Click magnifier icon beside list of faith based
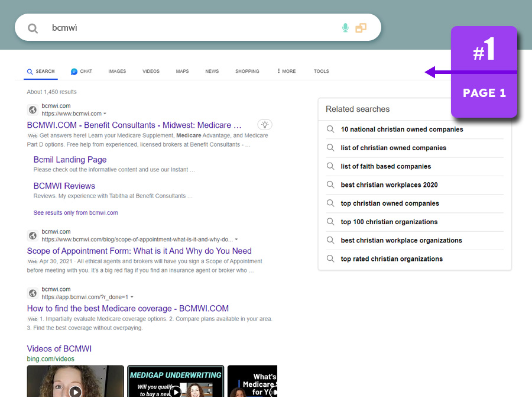 pos(330,166)
